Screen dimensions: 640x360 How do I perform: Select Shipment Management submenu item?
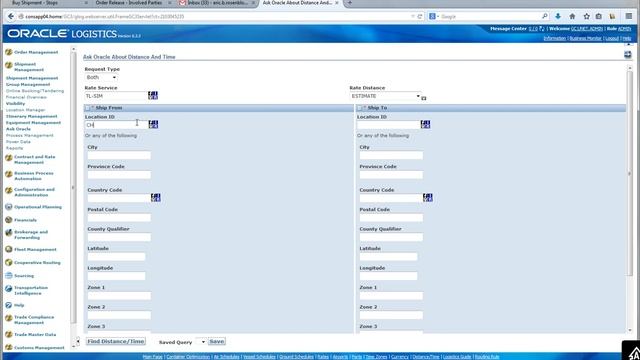(32, 78)
